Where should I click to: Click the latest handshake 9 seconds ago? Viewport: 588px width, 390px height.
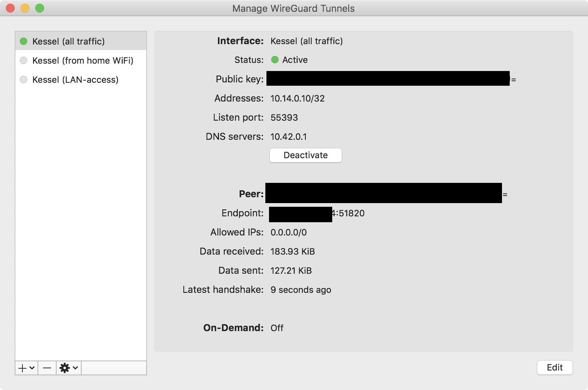coord(301,290)
